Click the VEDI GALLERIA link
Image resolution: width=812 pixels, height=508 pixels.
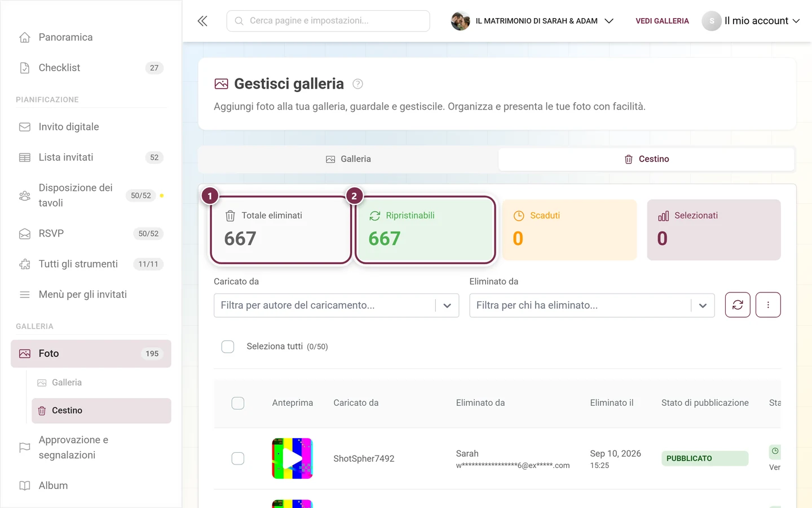coord(662,21)
